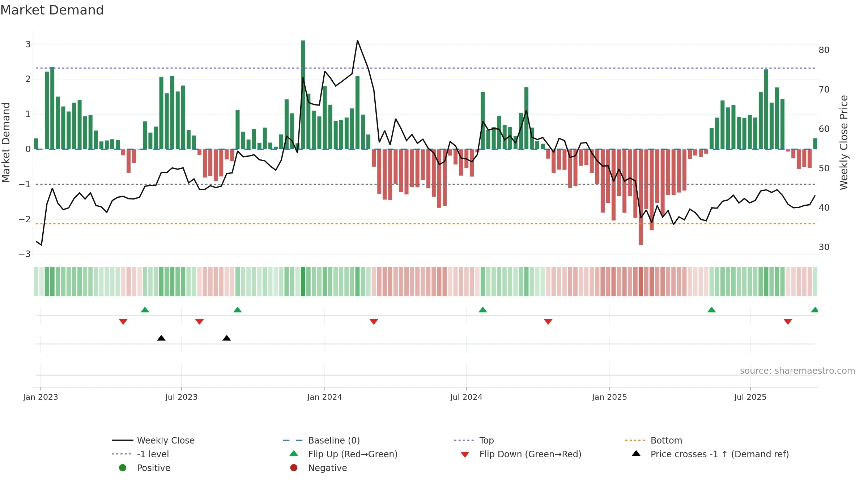Viewport: 868px width, 488px height.
Task: Click the 'Jan 2025' x-axis label
Action: pos(609,397)
